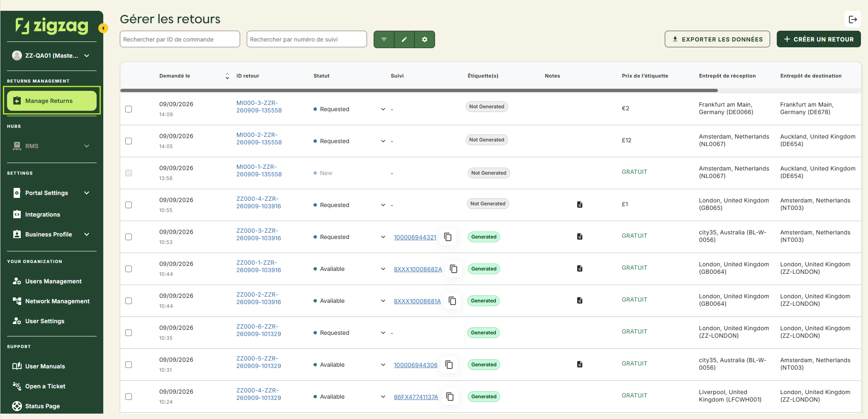Check the ZZ000-6-ZZR-260909-101329 row box

(x=129, y=333)
